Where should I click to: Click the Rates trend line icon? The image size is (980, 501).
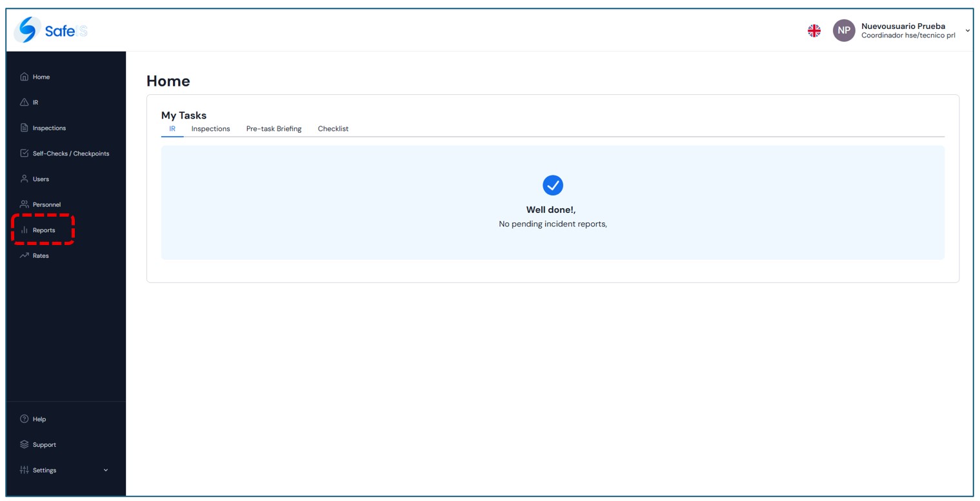click(x=25, y=255)
